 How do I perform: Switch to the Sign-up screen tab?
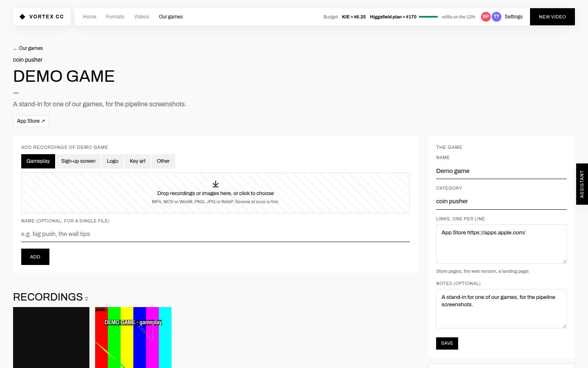tap(78, 161)
